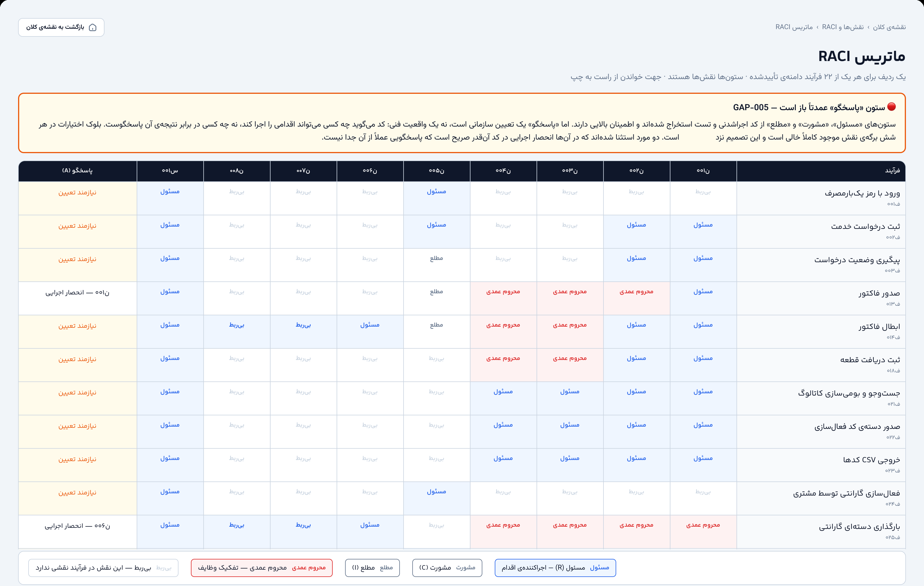Screen dimensions: 924x586
Task: Select the ن۰۰۴ column header
Action: pos(503,171)
